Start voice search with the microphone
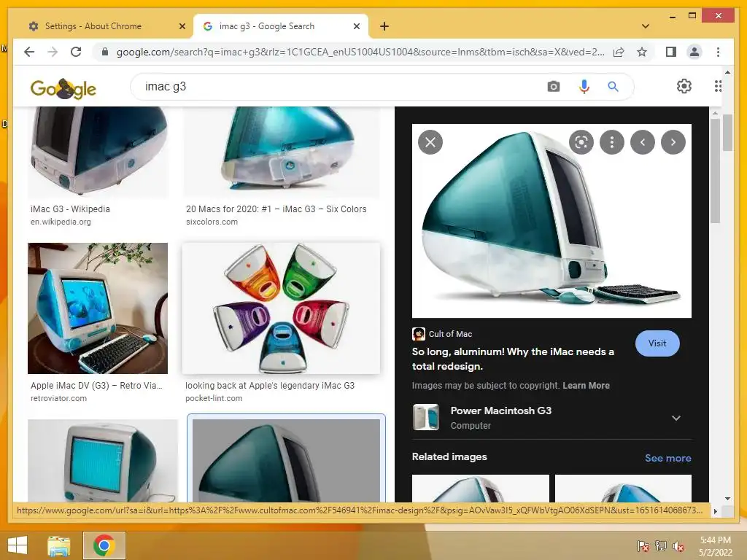This screenshot has width=747, height=560. [584, 87]
